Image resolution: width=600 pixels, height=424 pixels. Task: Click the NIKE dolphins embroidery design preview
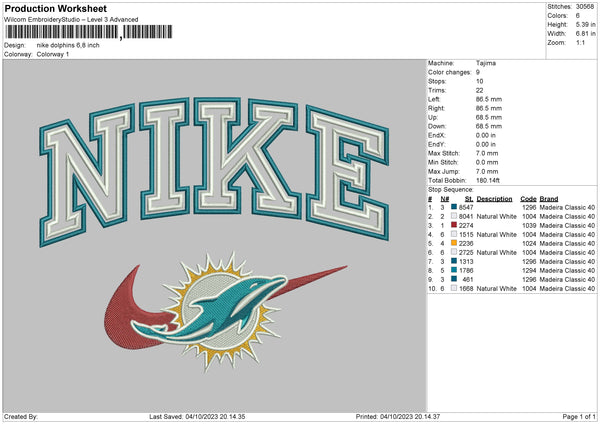(214, 234)
